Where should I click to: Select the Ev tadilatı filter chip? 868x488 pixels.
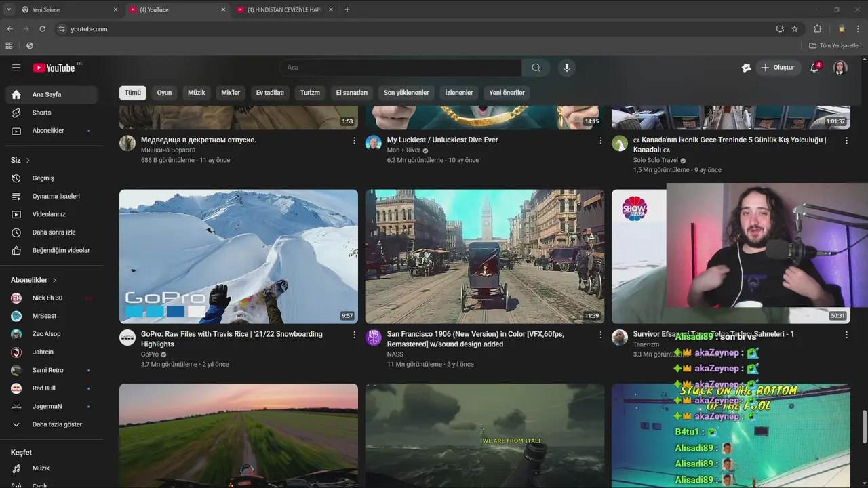pyautogui.click(x=270, y=93)
